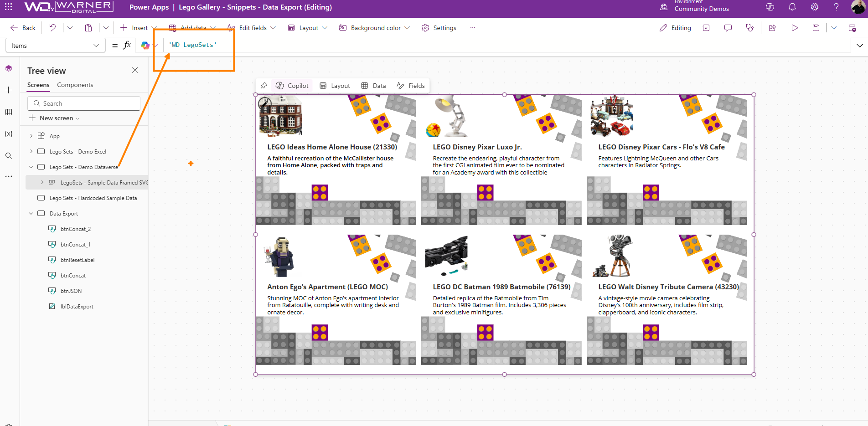868x426 pixels.
Task: Click the Paste clipboard icon
Action: (88, 28)
